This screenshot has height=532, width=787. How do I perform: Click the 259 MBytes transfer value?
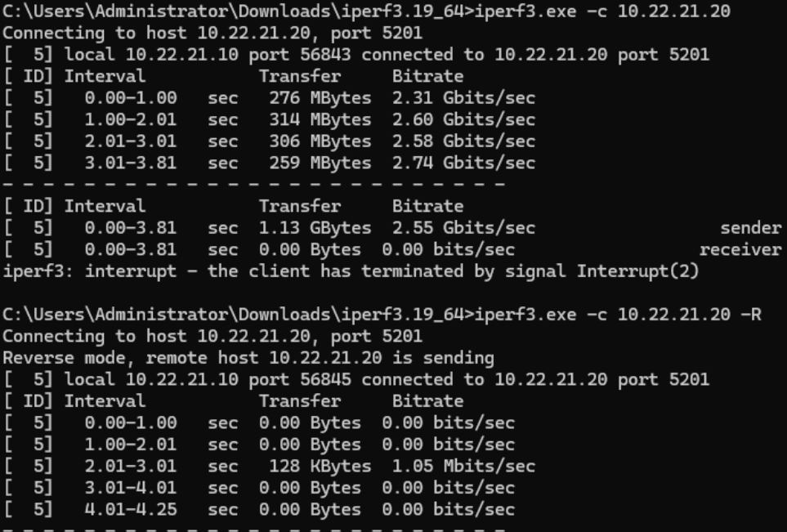click(320, 163)
